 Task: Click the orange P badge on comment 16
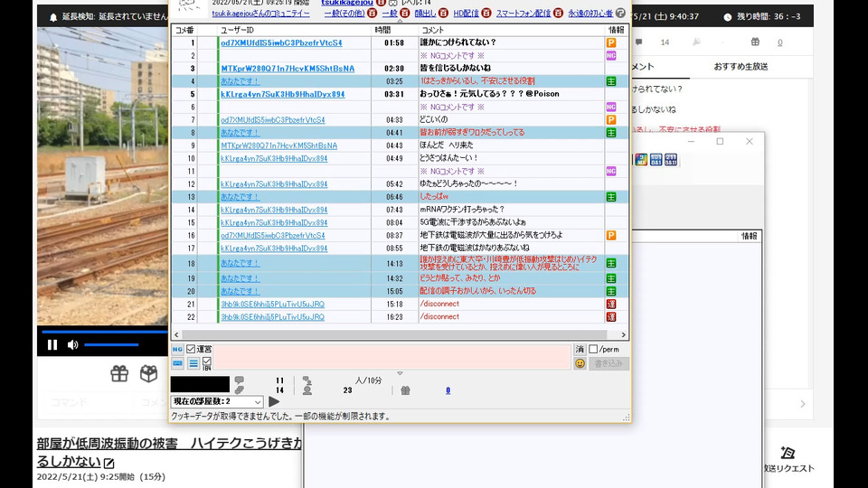click(x=611, y=235)
